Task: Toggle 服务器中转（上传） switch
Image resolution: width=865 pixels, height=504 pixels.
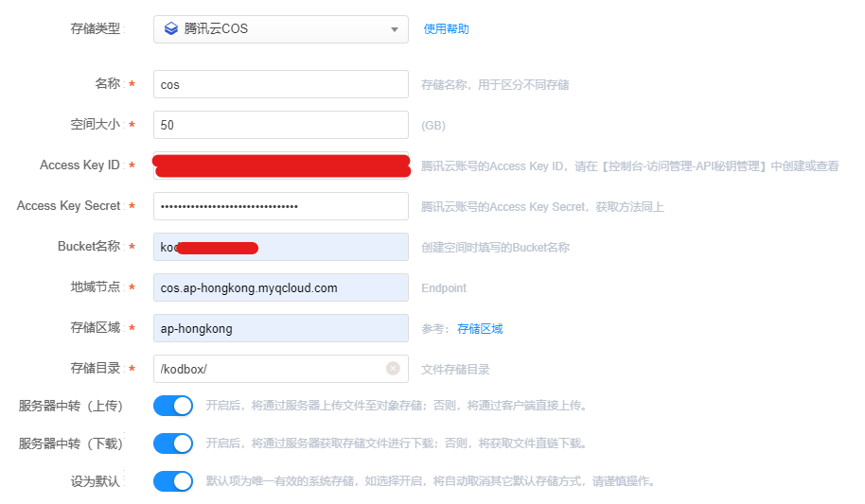Action: tap(173, 406)
